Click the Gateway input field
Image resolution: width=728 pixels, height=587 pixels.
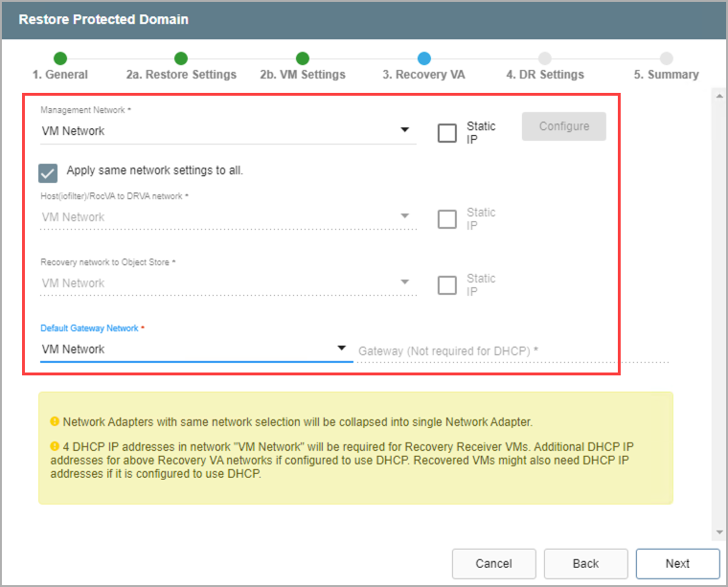(x=512, y=351)
